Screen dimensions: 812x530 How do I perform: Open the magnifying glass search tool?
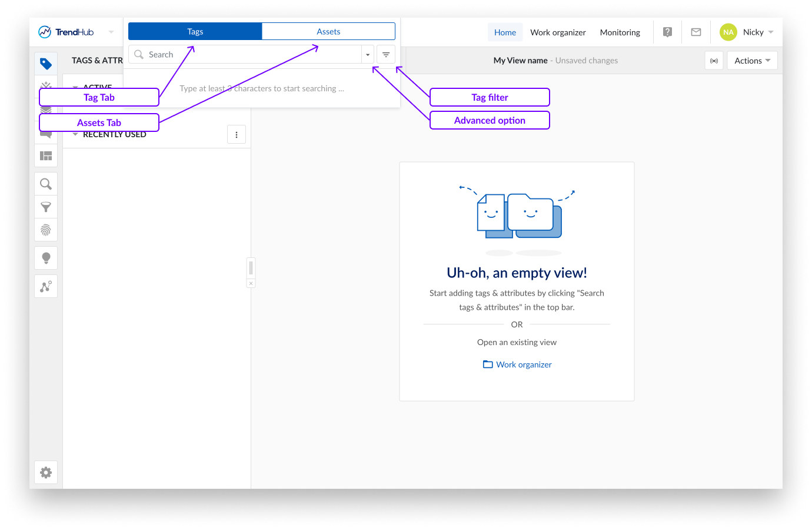pos(46,184)
